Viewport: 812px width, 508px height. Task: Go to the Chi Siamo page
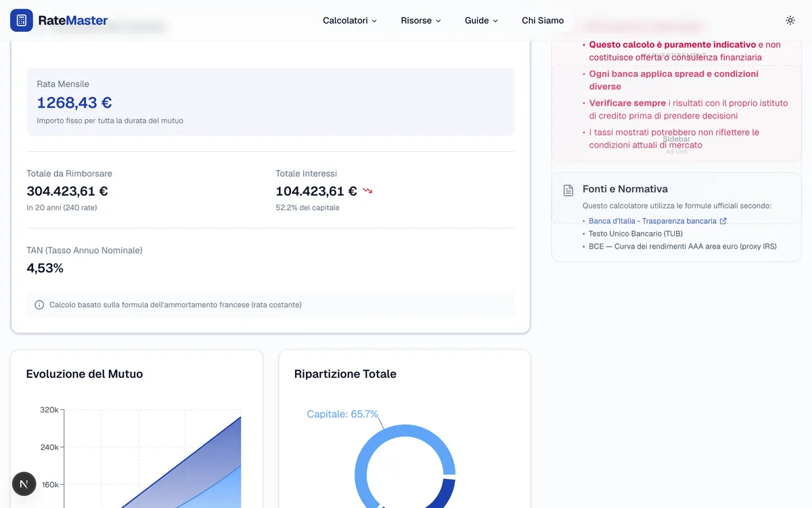[x=543, y=20]
